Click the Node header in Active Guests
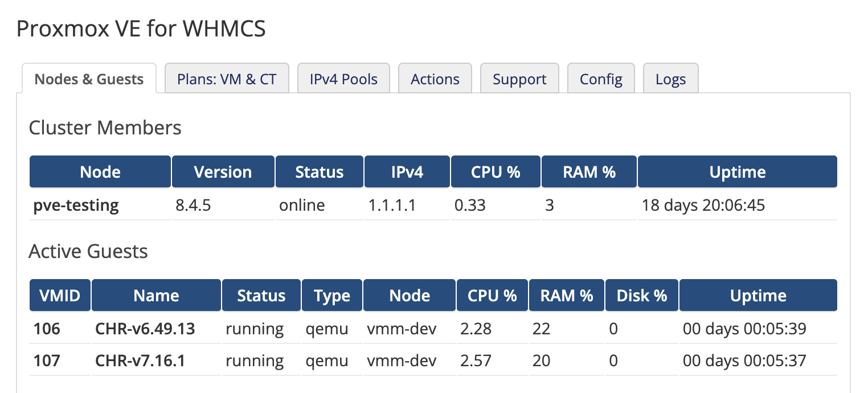The image size is (868, 393). (410, 295)
